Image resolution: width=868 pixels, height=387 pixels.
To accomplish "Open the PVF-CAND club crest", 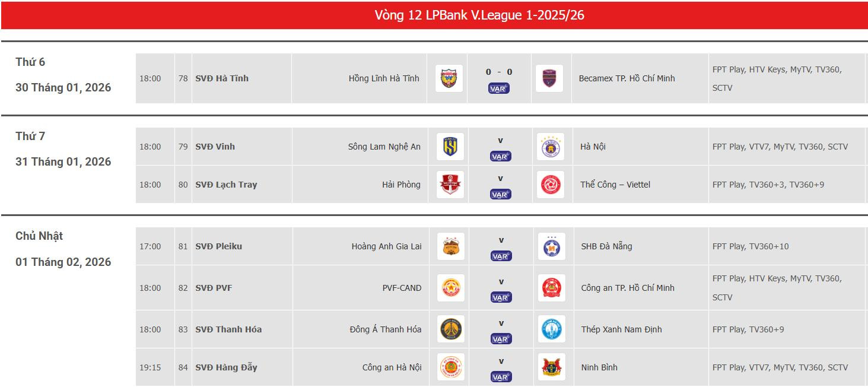I will (450, 287).
